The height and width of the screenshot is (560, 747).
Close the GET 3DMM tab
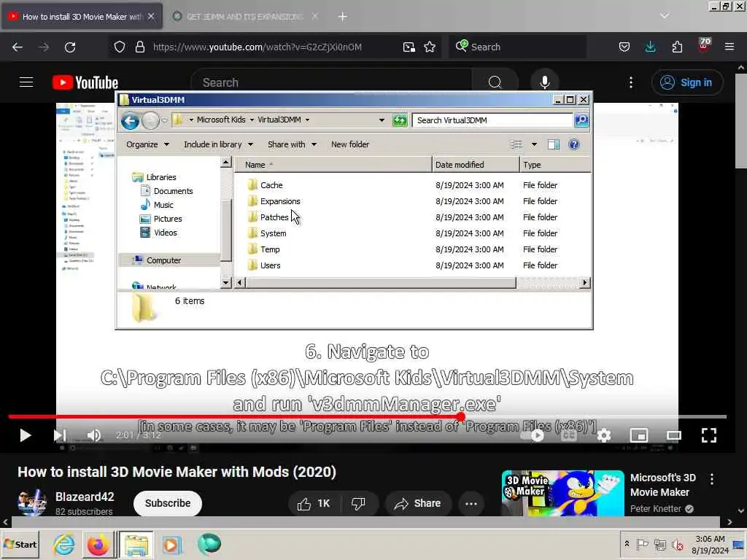(315, 16)
